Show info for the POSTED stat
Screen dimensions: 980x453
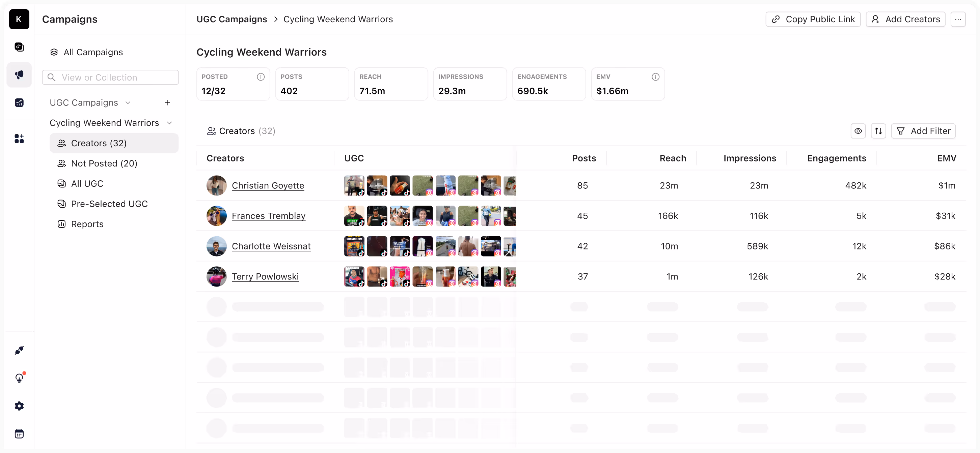pos(261,77)
